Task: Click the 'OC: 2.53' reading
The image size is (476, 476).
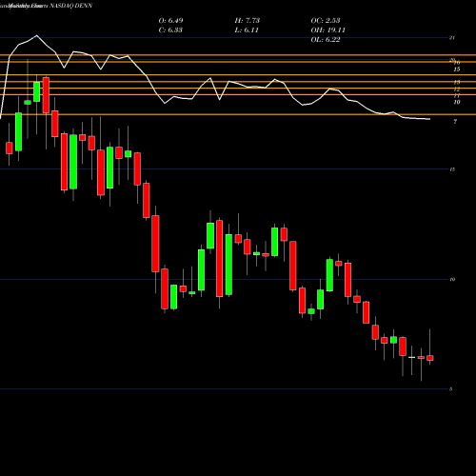Action: [326, 21]
